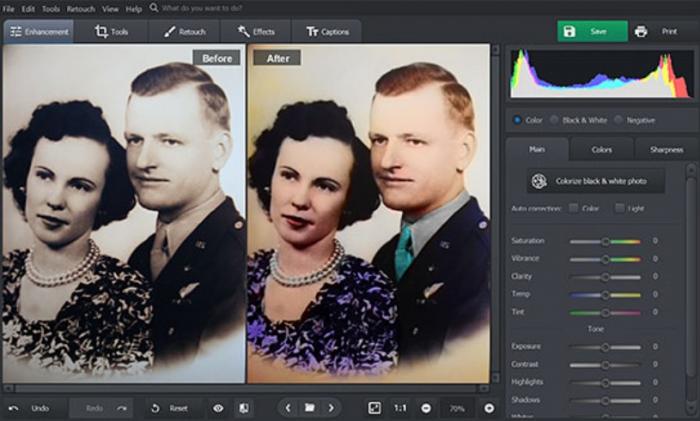Enable Auto correction Color checkbox
The height and width of the screenshot is (421, 700).
(574, 208)
